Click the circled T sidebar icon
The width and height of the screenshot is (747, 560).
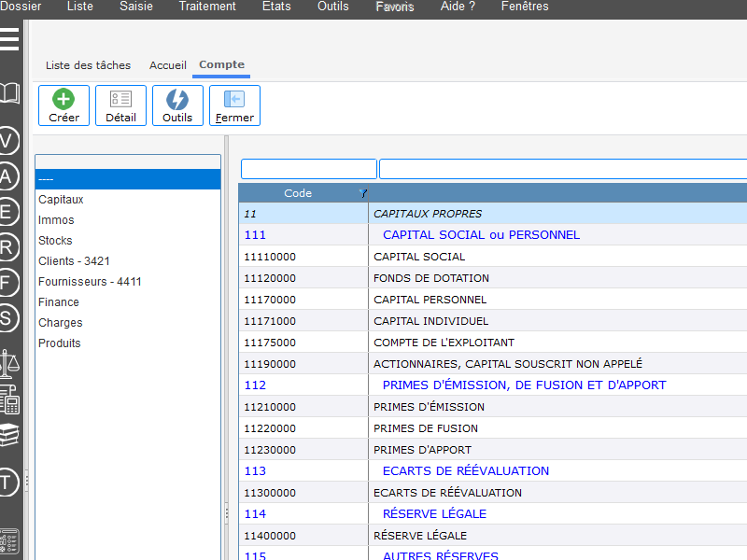[7, 482]
